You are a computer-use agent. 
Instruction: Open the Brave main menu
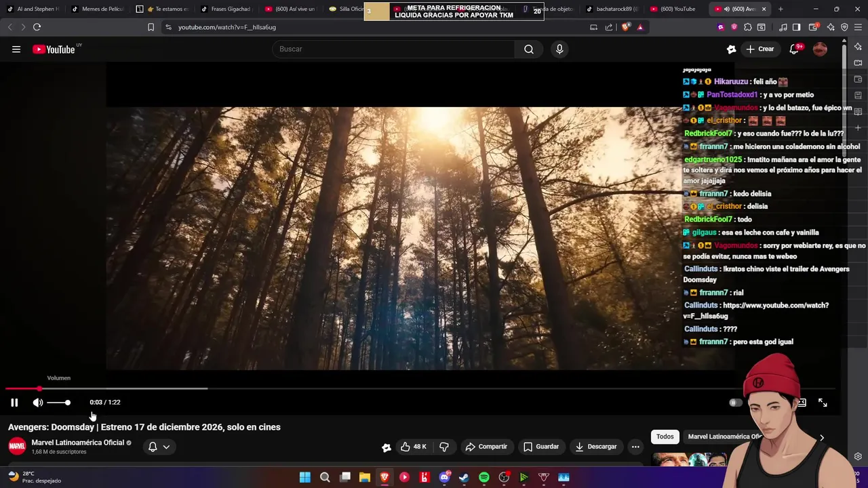859,27
